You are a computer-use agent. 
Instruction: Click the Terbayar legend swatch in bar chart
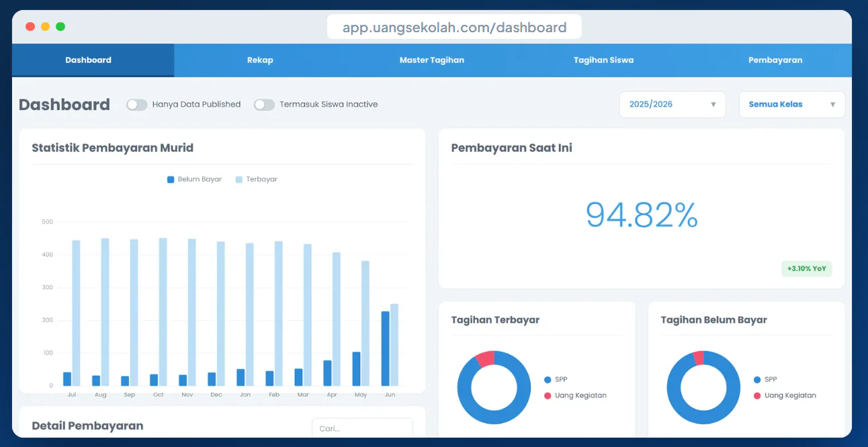(238, 180)
